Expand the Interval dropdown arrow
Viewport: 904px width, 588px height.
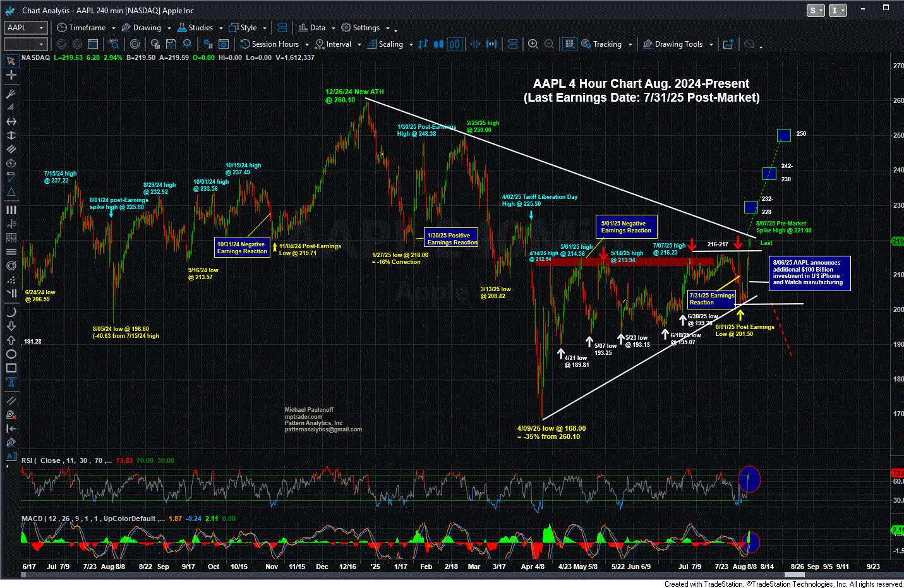pos(359,44)
